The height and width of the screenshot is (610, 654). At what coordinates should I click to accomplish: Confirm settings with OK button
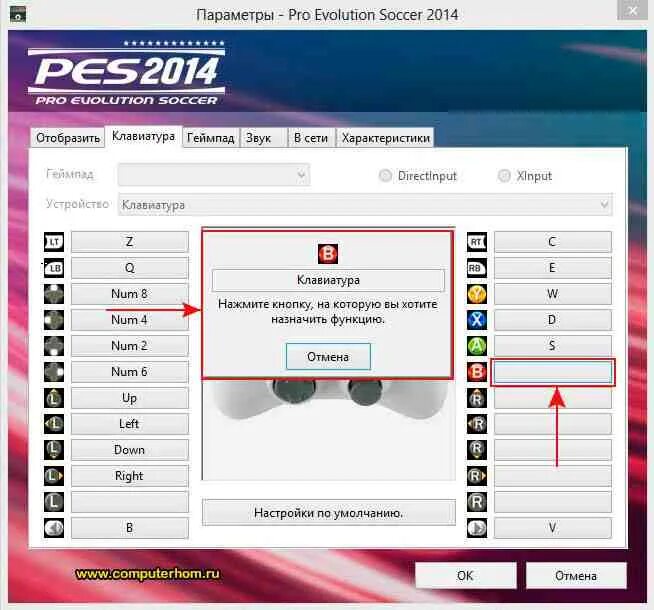click(x=465, y=576)
